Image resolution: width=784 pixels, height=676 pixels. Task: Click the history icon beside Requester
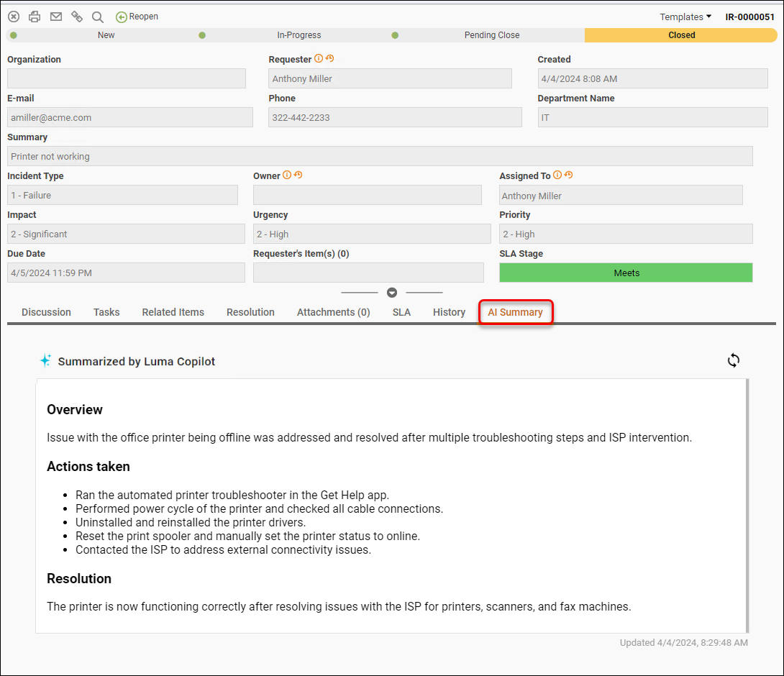point(330,59)
